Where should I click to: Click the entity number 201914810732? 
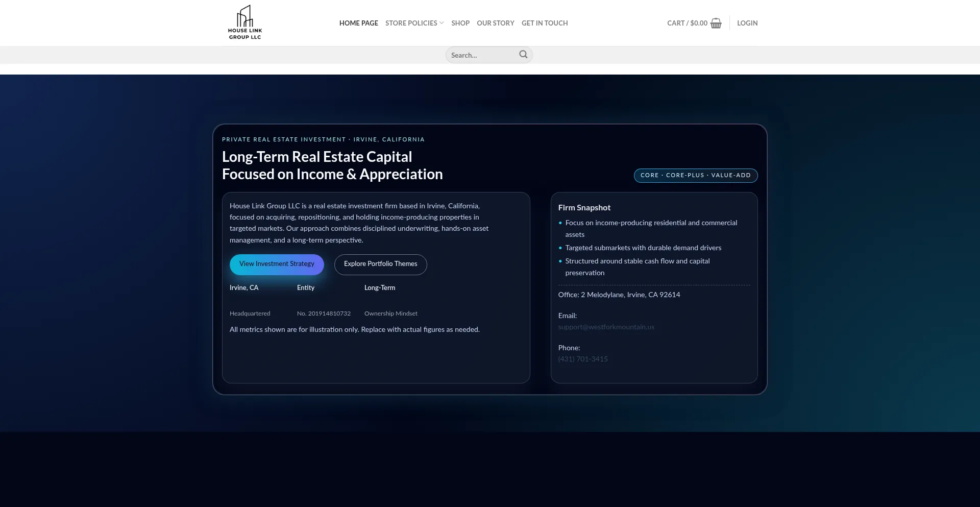tap(324, 313)
